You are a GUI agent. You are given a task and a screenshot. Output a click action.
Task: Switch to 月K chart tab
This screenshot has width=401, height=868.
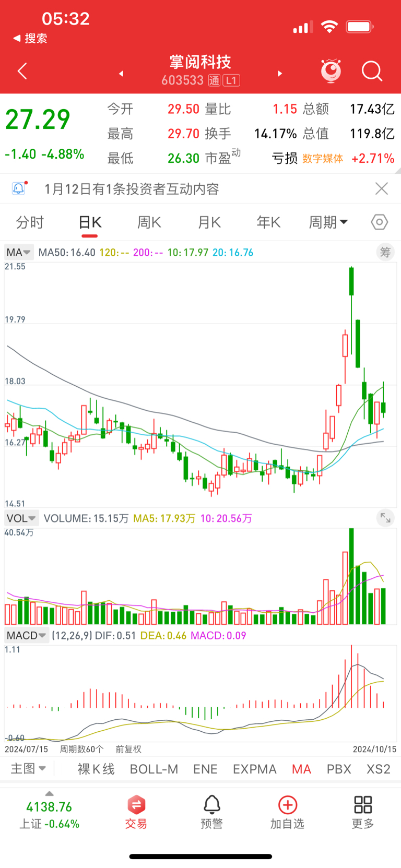[209, 222]
